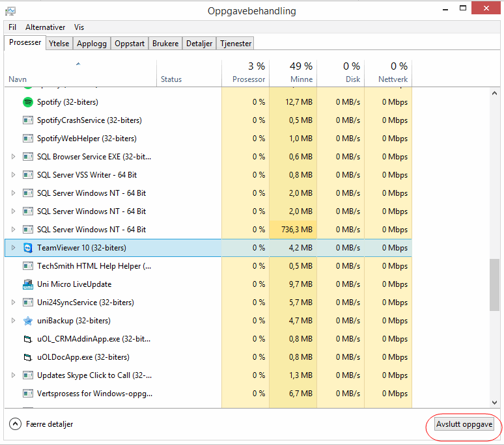Open the Oppstart tab

tap(129, 44)
